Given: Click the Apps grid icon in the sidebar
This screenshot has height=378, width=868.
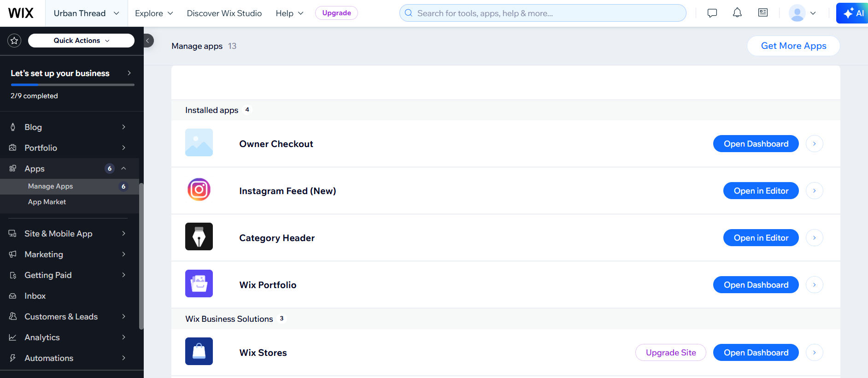Looking at the screenshot, I should click(13, 169).
